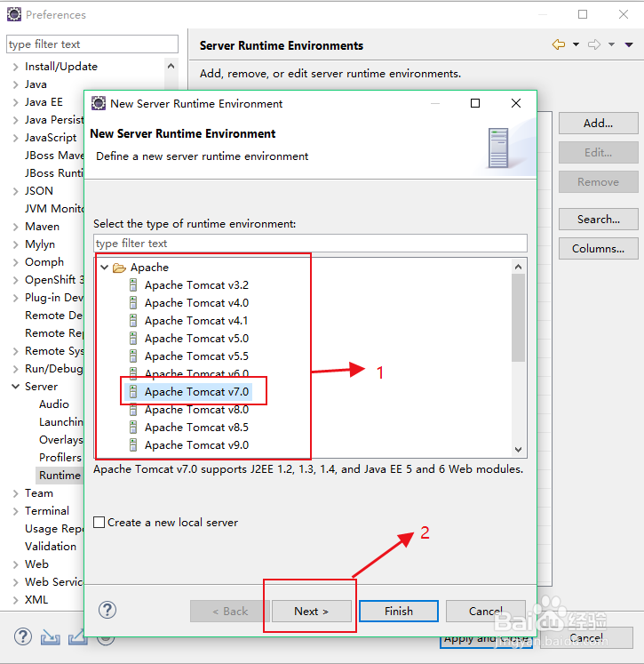The height and width of the screenshot is (664, 644).
Task: Click the Preferences type filter text field
Action: point(92,44)
